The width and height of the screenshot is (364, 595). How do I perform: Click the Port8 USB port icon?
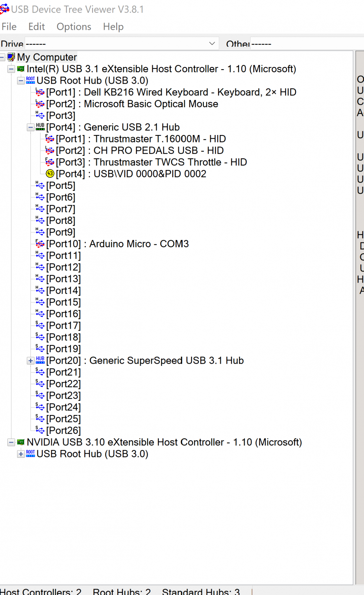pos(40,220)
